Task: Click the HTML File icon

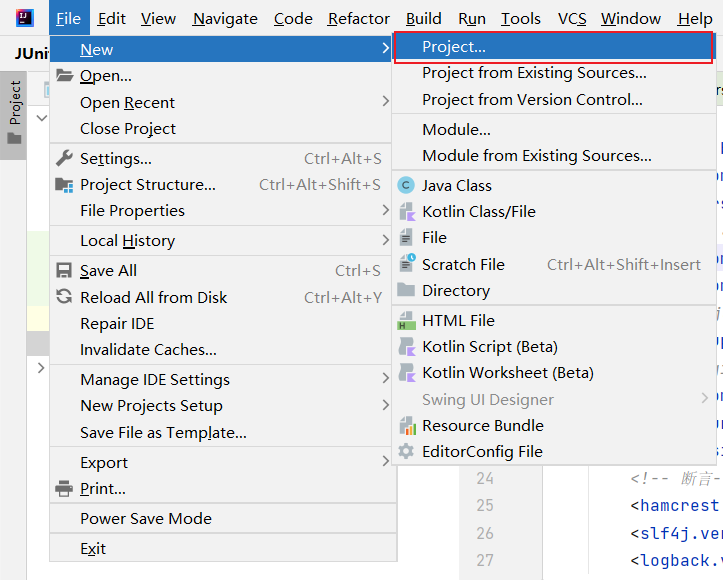Action: [x=406, y=321]
